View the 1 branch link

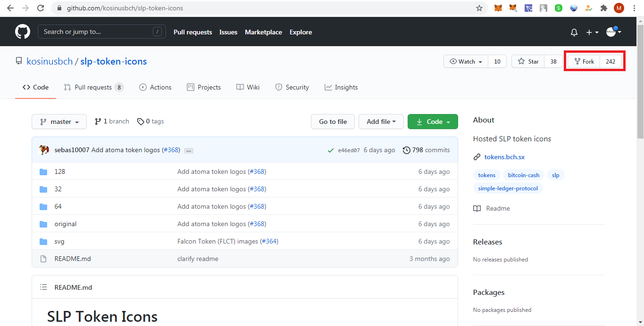112,122
